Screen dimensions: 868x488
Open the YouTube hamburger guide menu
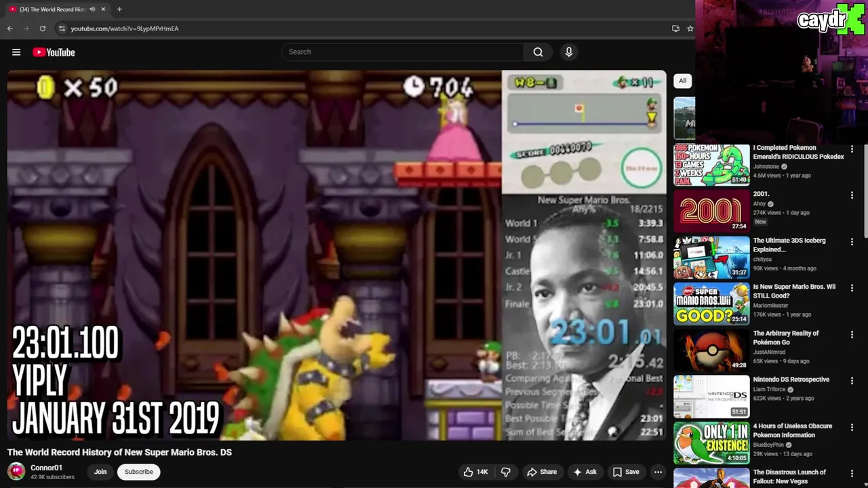16,52
